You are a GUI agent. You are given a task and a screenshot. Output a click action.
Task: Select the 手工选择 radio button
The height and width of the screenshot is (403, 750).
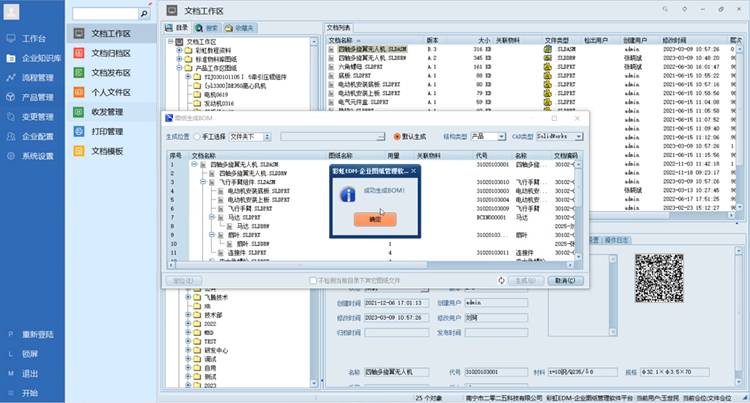coord(198,136)
